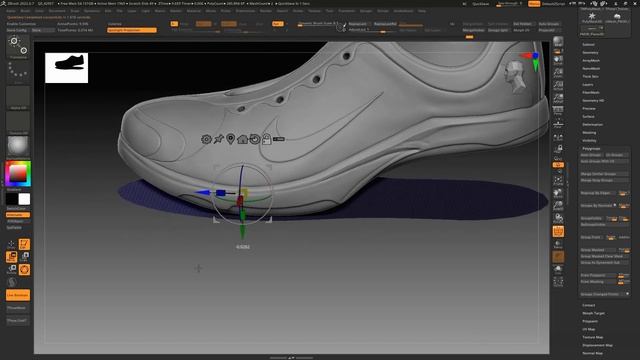Expand the Deformation subpalette

tap(593, 124)
